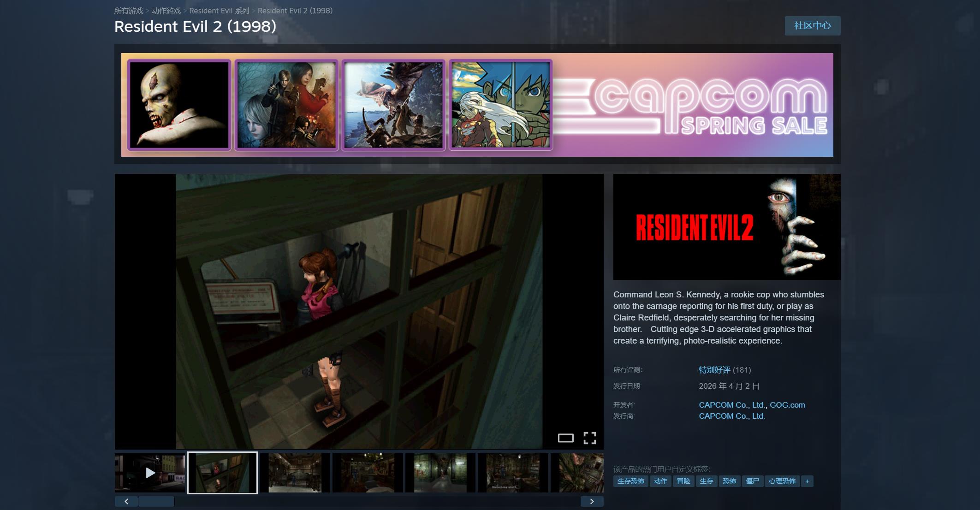Select the 生存恐怖 tag

[x=630, y=481]
